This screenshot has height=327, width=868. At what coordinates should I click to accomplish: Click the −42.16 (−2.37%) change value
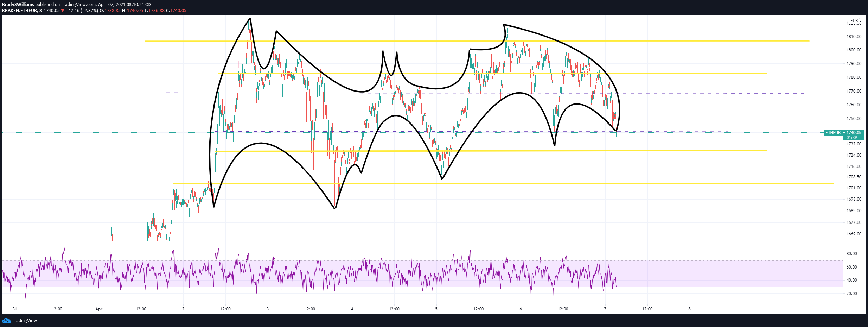tap(82, 11)
